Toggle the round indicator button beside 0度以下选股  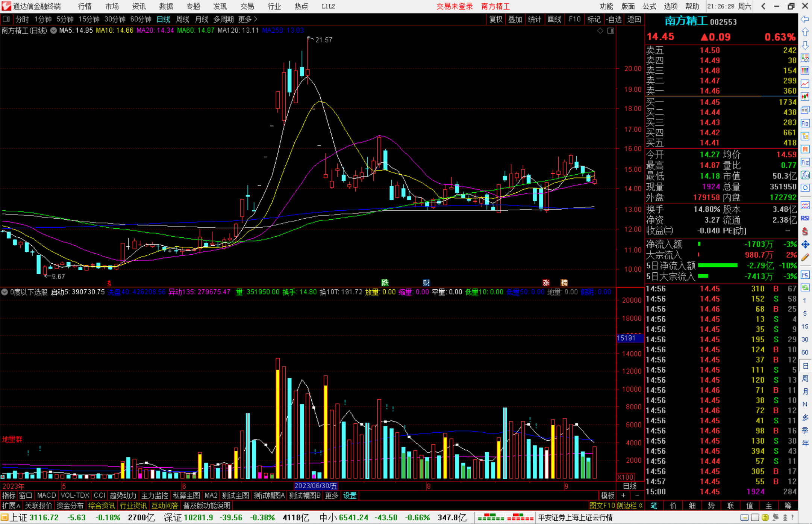point(5,292)
